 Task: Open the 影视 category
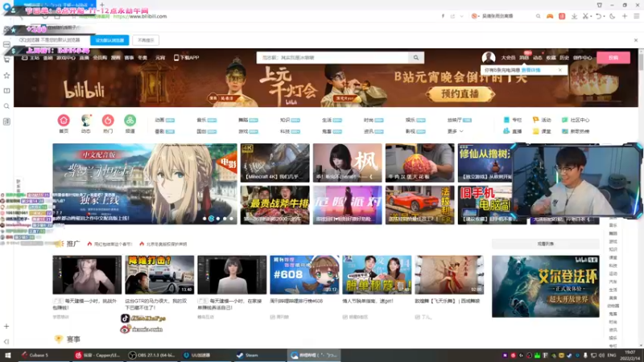coord(411,131)
